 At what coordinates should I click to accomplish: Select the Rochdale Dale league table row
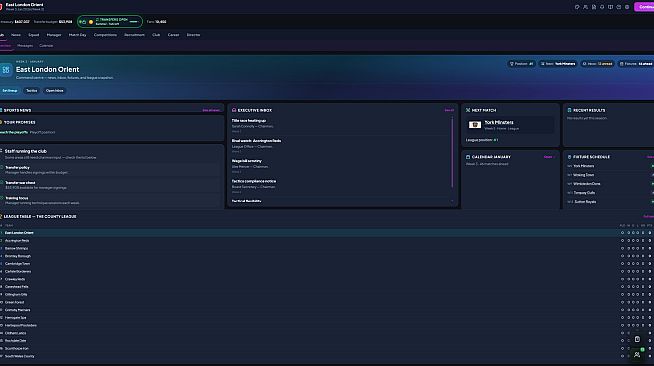point(327,341)
